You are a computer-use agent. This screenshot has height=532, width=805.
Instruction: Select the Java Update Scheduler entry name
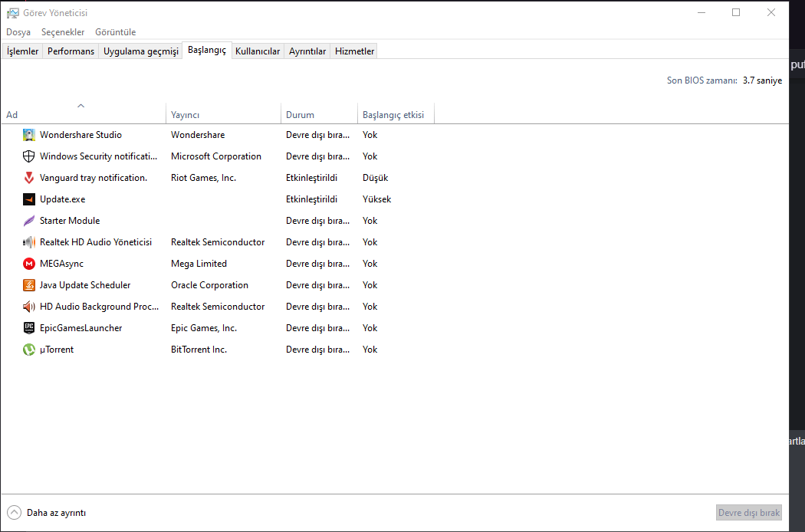(85, 285)
